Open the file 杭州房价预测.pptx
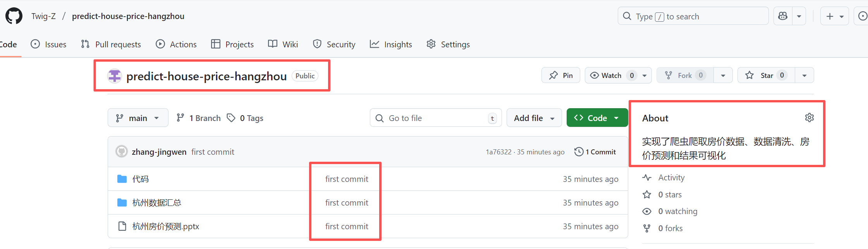 point(166,226)
